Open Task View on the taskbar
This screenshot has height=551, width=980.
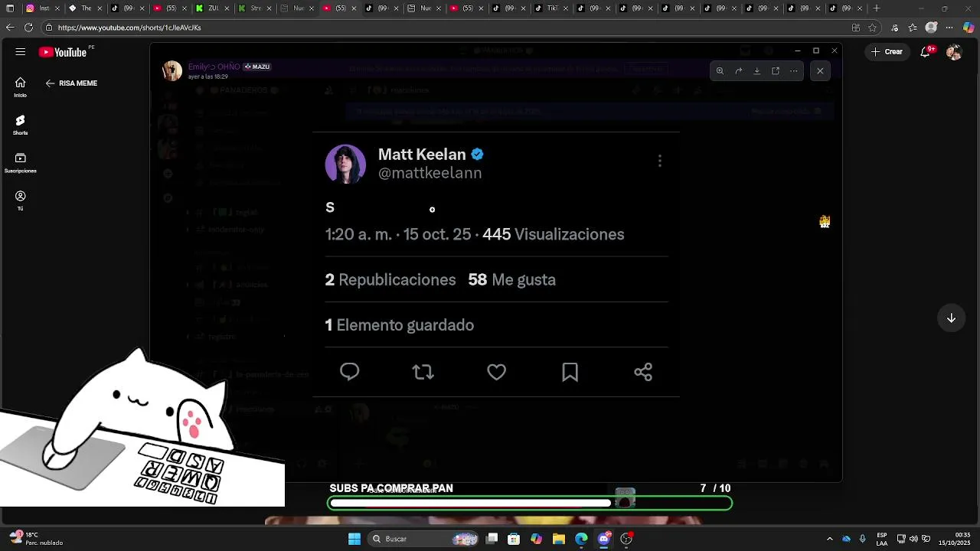pos(492,539)
